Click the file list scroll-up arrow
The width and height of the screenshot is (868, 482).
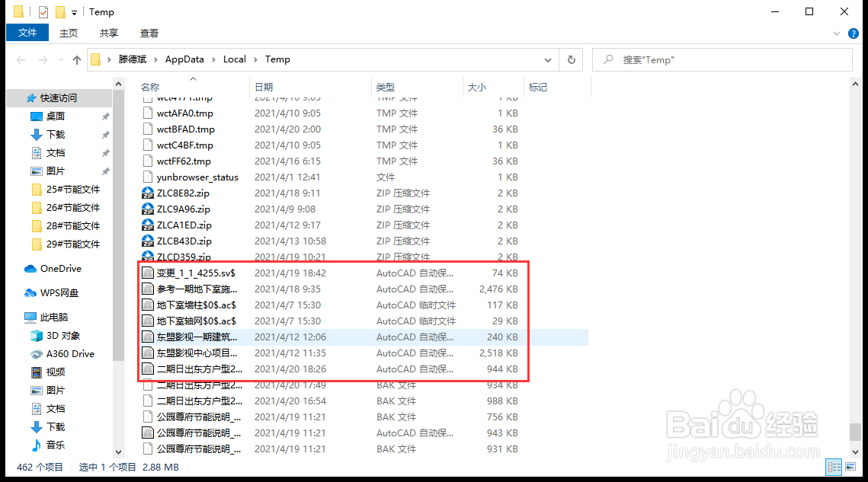click(855, 84)
